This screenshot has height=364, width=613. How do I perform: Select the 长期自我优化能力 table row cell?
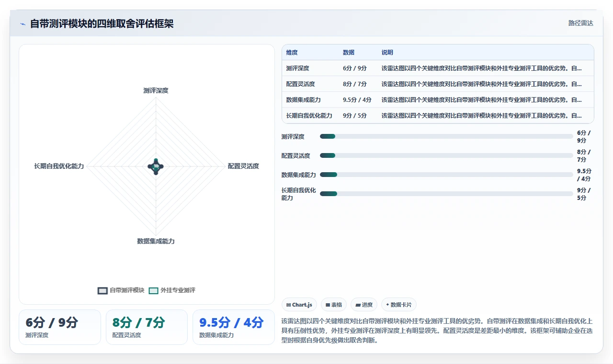coord(309,116)
